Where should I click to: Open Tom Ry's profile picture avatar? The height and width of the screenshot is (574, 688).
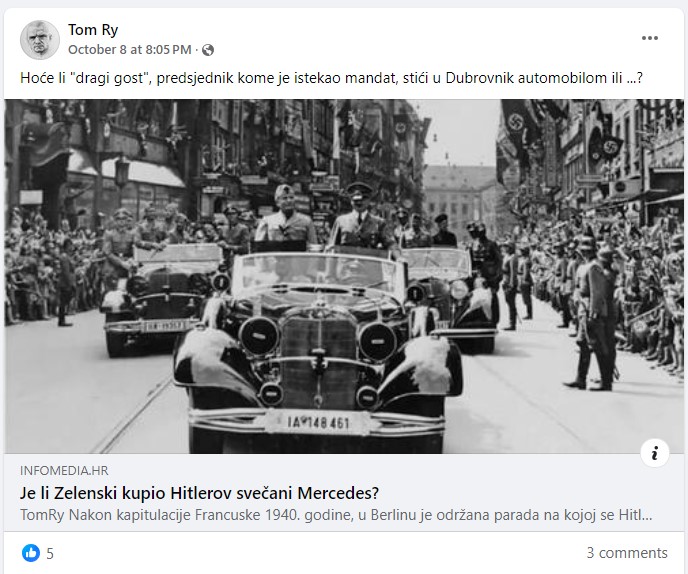40,40
